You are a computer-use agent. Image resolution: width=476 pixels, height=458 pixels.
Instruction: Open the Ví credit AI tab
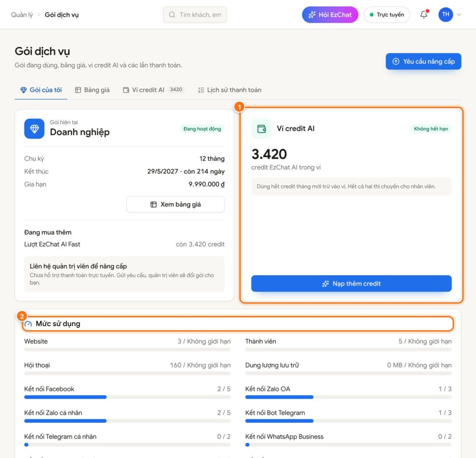[153, 90]
